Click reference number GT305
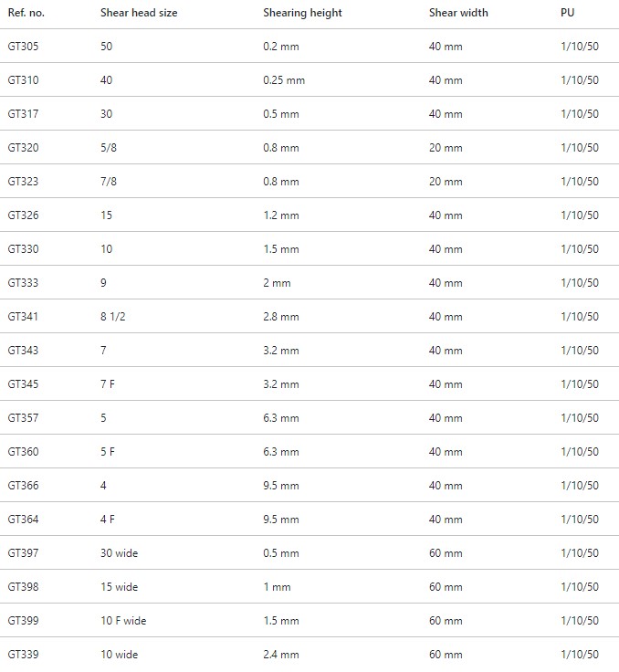 coord(23,47)
